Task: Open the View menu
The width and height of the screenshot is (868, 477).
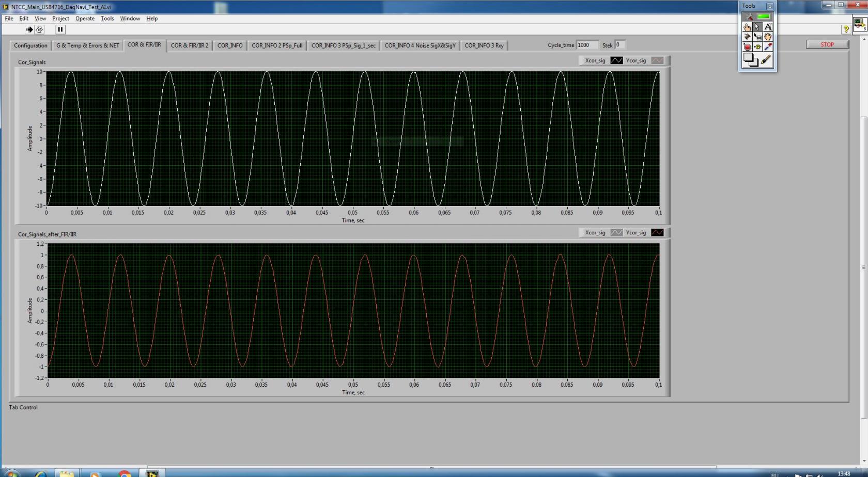Action: pos(40,19)
